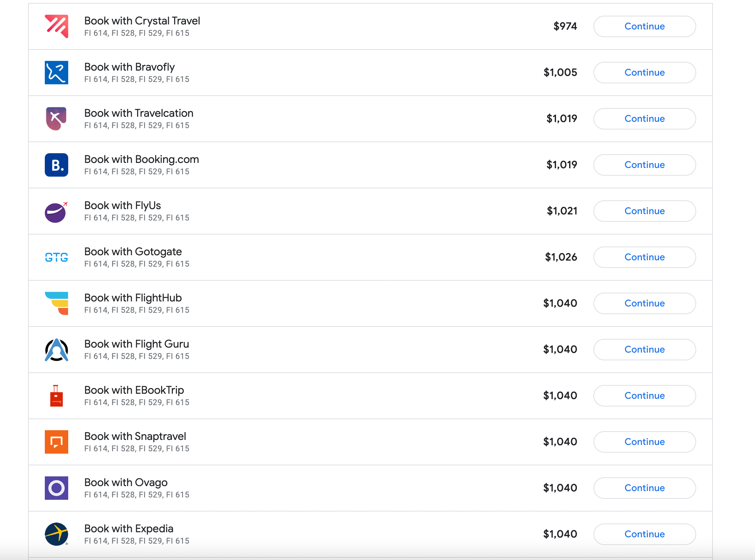Image resolution: width=755 pixels, height=560 pixels.
Task: Click the EBookTrip red suitcase icon
Action: tap(56, 396)
